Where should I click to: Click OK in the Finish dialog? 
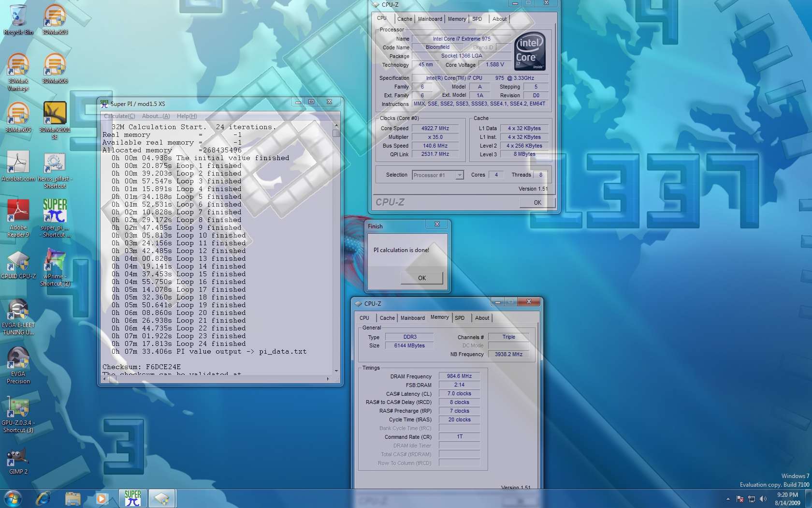pos(422,278)
